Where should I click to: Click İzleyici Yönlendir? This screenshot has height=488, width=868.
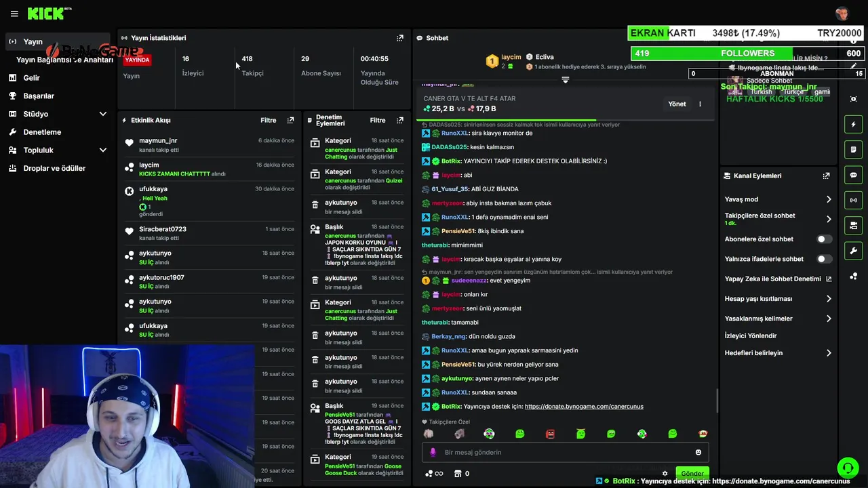tap(750, 335)
